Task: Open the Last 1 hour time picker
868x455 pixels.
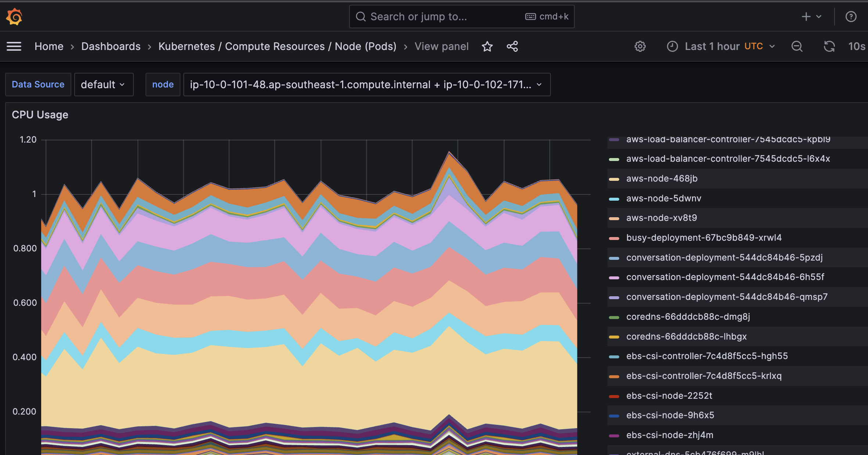Action: click(x=721, y=46)
